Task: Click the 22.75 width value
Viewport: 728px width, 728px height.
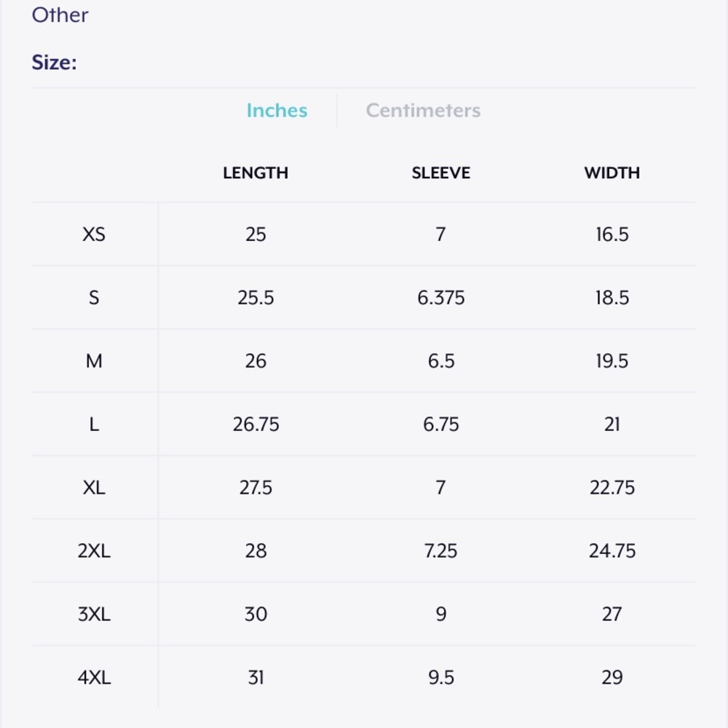Action: click(x=612, y=488)
